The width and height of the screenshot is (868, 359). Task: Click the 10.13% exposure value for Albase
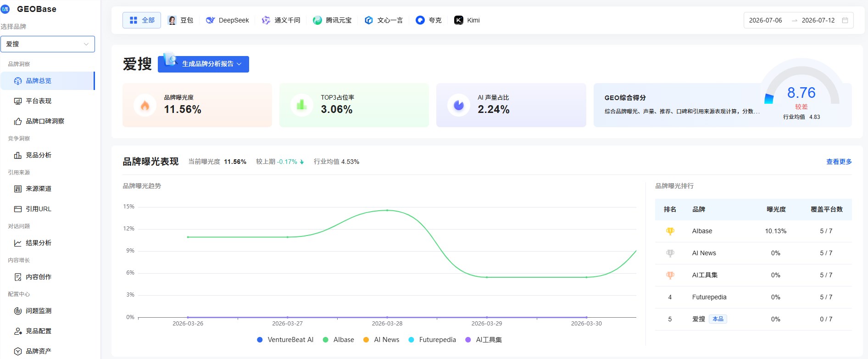pos(775,231)
